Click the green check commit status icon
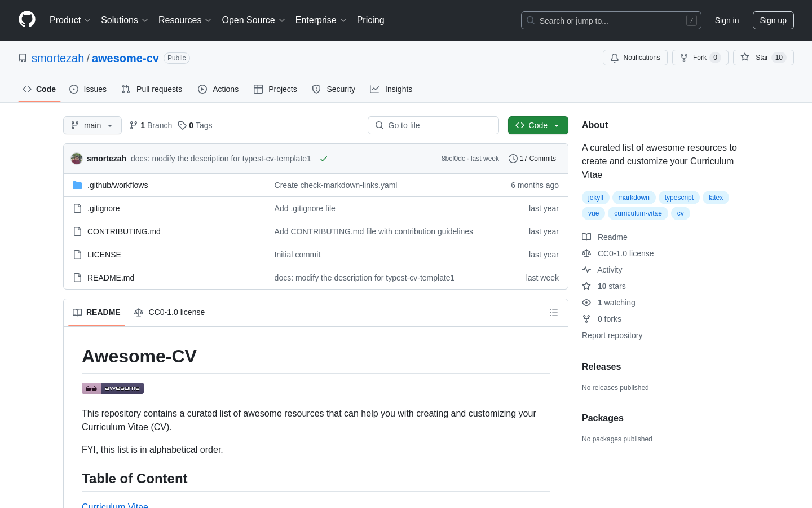Screen dimensions: 812x508 coord(324,159)
